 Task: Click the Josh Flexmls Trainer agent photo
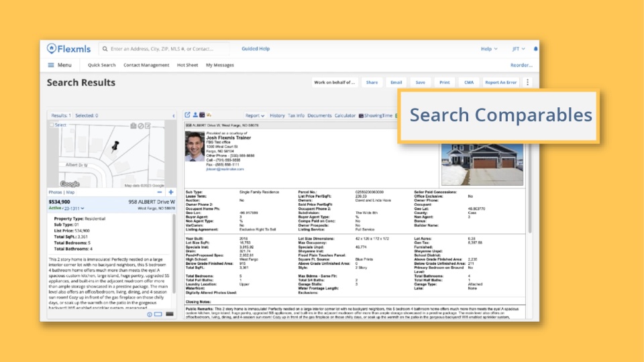(x=195, y=147)
